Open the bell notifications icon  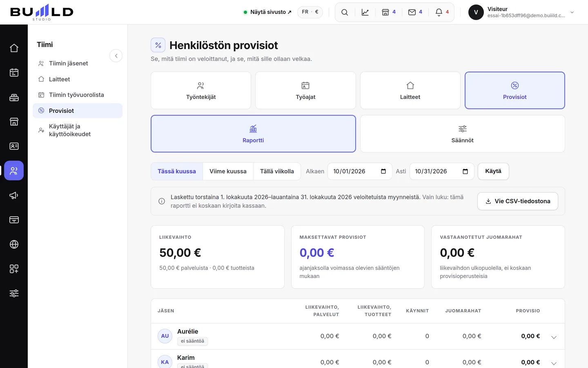[442, 12]
